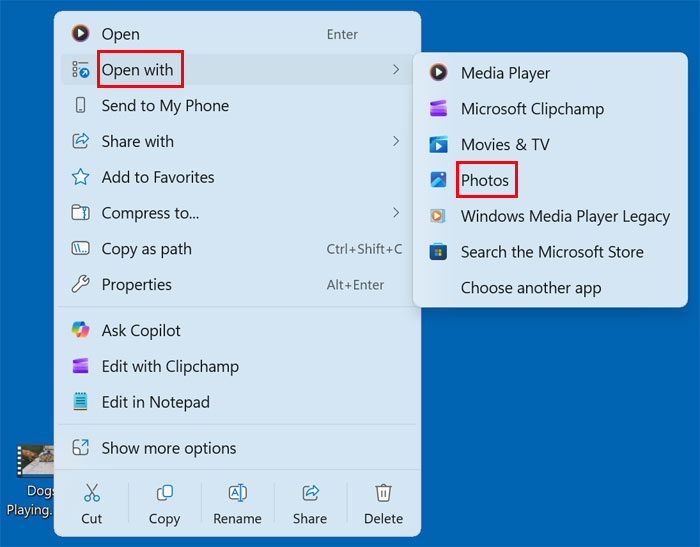
Task: Click the Rename label
Action: click(237, 518)
